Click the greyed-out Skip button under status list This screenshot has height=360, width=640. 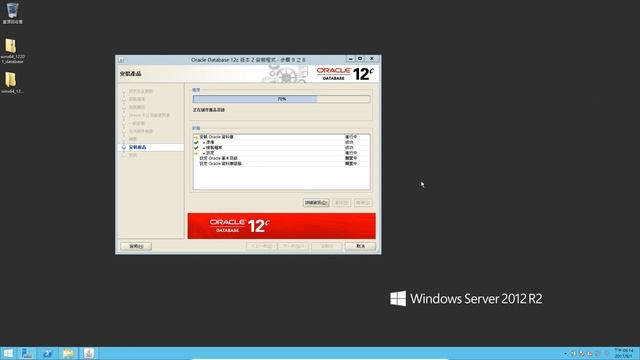[363, 202]
